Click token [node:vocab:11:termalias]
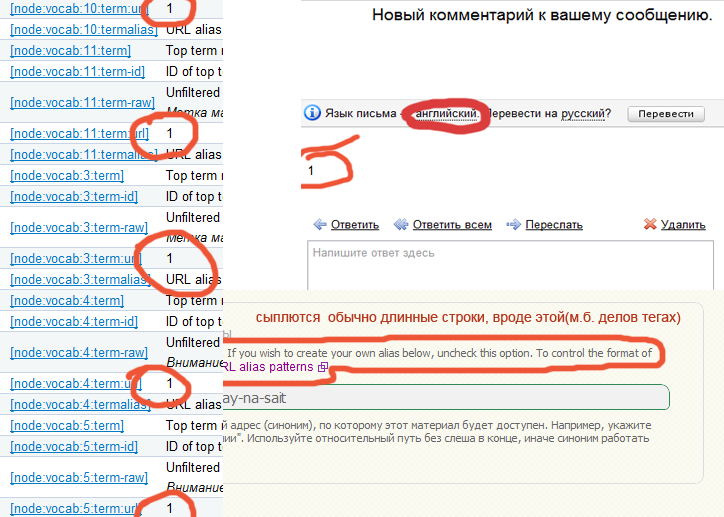The image size is (724, 517). (84, 155)
